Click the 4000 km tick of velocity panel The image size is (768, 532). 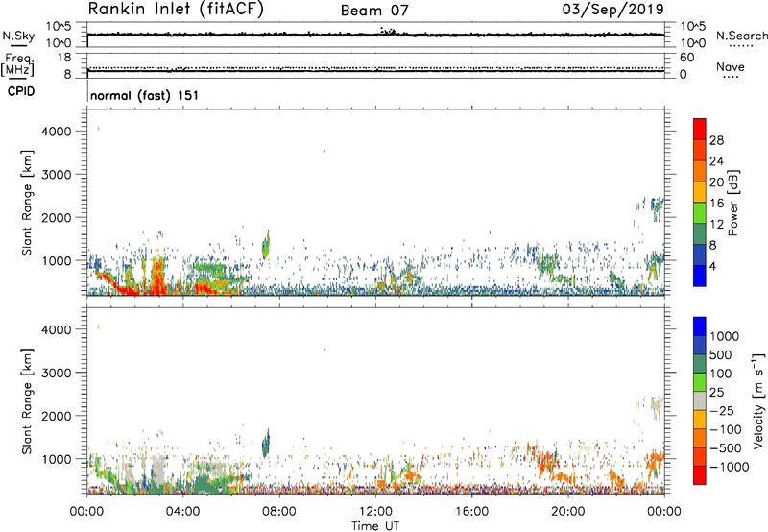pos(57,329)
